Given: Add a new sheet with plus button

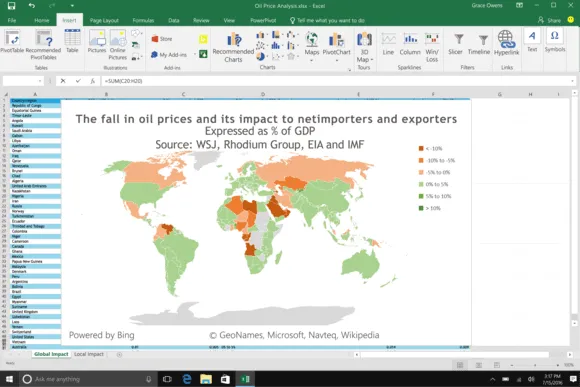Looking at the screenshot, I should [x=119, y=354].
